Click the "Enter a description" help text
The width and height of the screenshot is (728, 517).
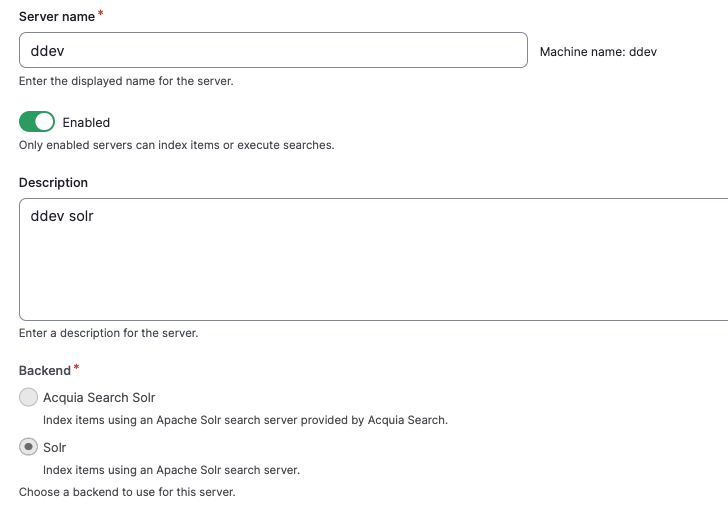(x=108, y=333)
